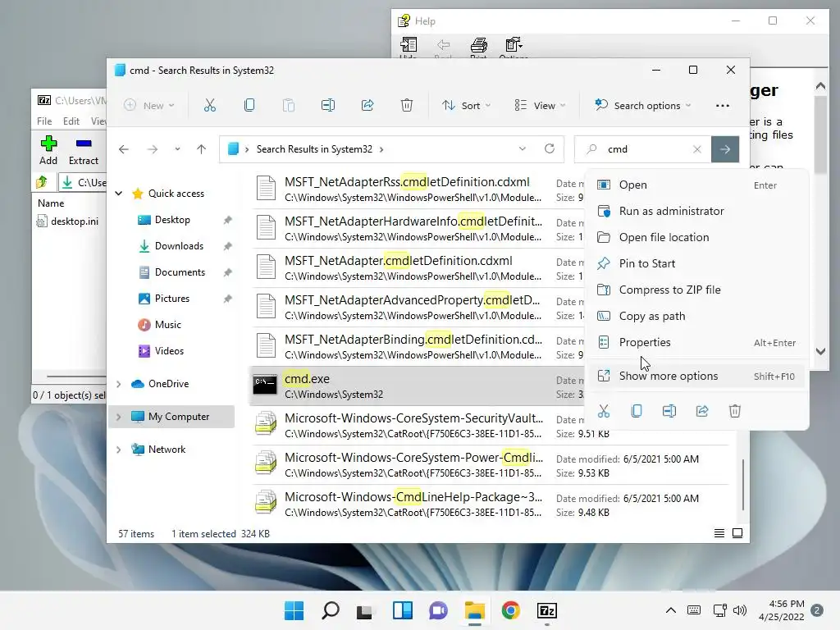The image size is (840, 630).
Task: Select Open in context menu
Action: [697, 185]
